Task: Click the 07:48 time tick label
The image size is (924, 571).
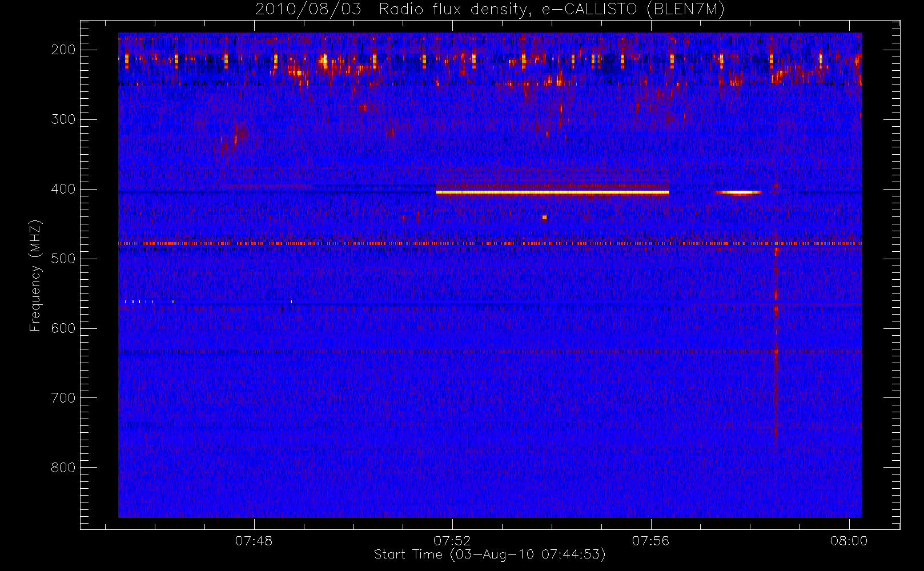Action: (x=254, y=541)
